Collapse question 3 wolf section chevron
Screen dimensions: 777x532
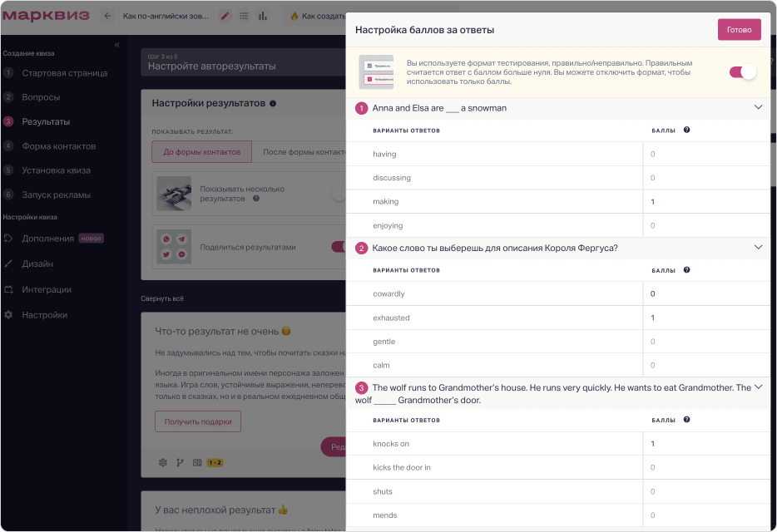point(758,387)
